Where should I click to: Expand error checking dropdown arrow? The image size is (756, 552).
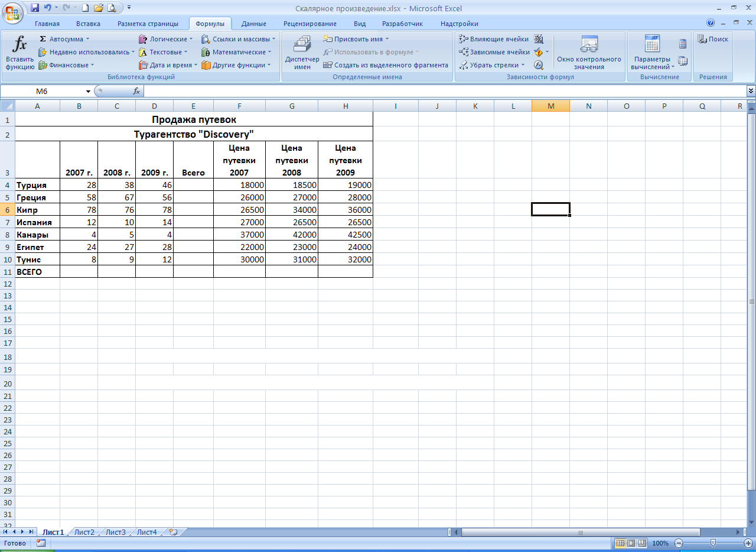547,52
